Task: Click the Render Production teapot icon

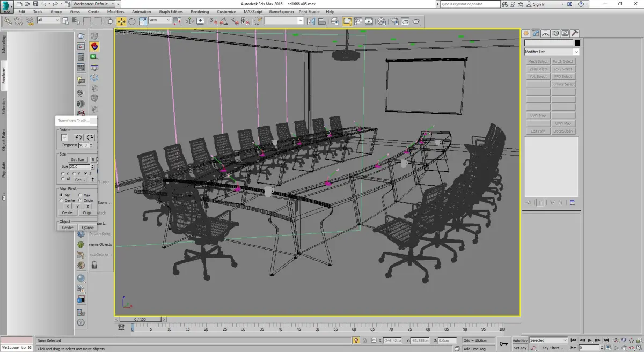Action: click(416, 21)
